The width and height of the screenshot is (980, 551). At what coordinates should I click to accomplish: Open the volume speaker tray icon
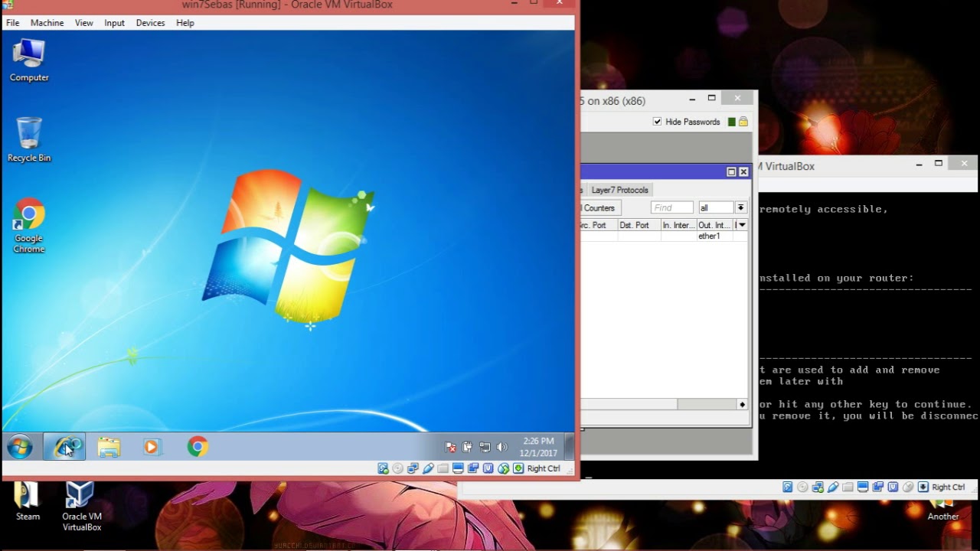point(501,447)
